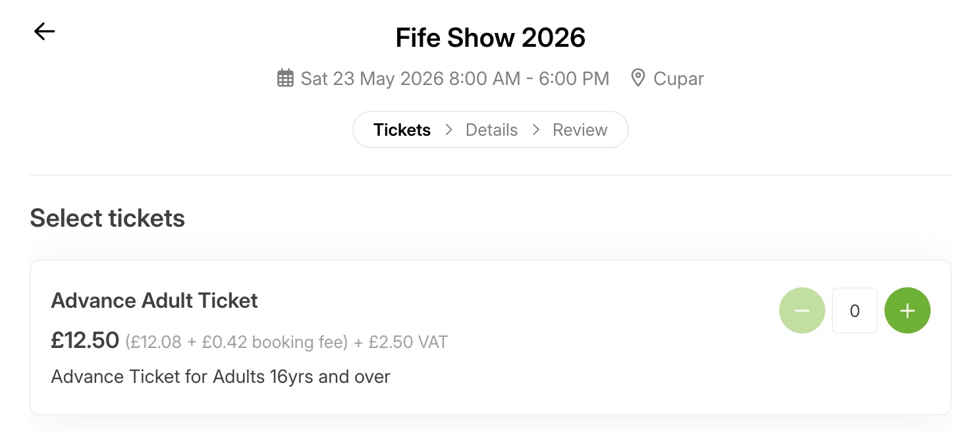Image resolution: width=980 pixels, height=431 pixels.
Task: Click the £12.50 ticket price
Action: (85, 341)
